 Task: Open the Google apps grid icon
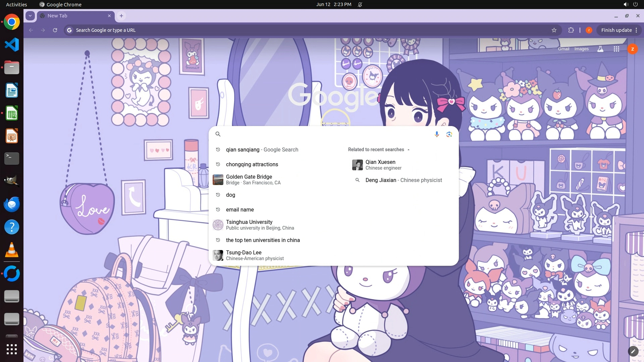click(616, 49)
